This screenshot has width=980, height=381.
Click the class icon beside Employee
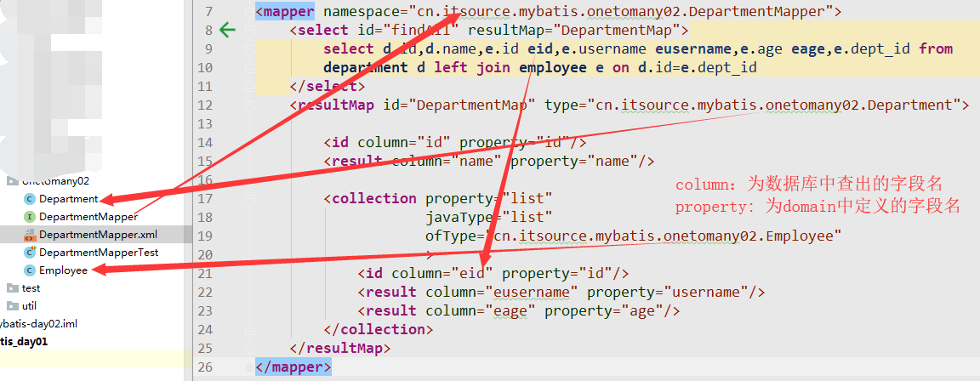tap(29, 270)
